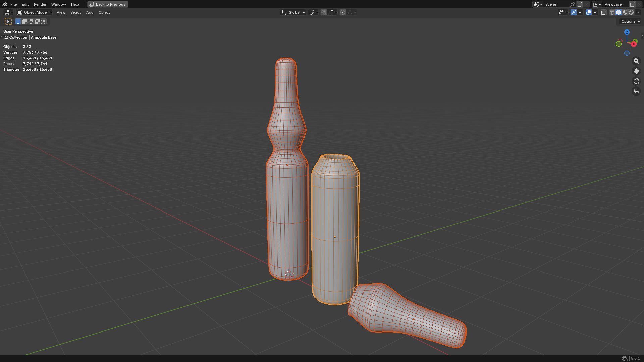Switch to Solid viewport shading
The height and width of the screenshot is (362, 644).
[x=619, y=12]
